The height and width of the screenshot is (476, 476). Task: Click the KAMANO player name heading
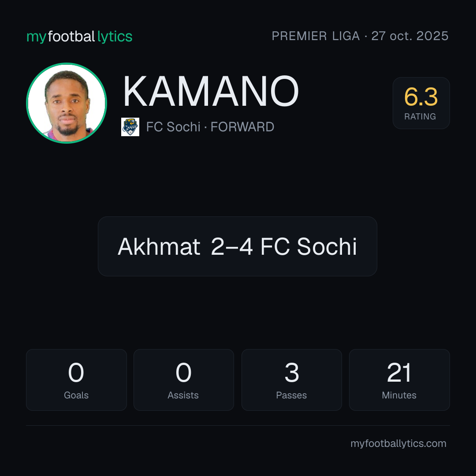point(211,91)
